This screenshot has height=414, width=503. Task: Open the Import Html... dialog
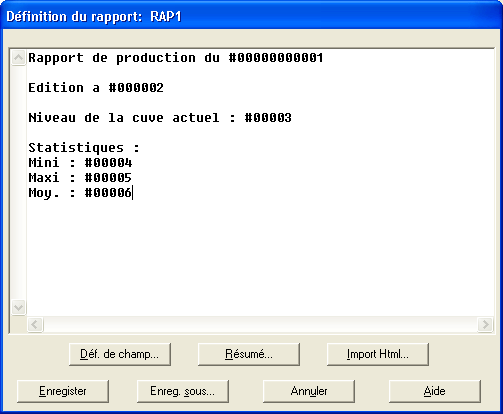tap(378, 354)
